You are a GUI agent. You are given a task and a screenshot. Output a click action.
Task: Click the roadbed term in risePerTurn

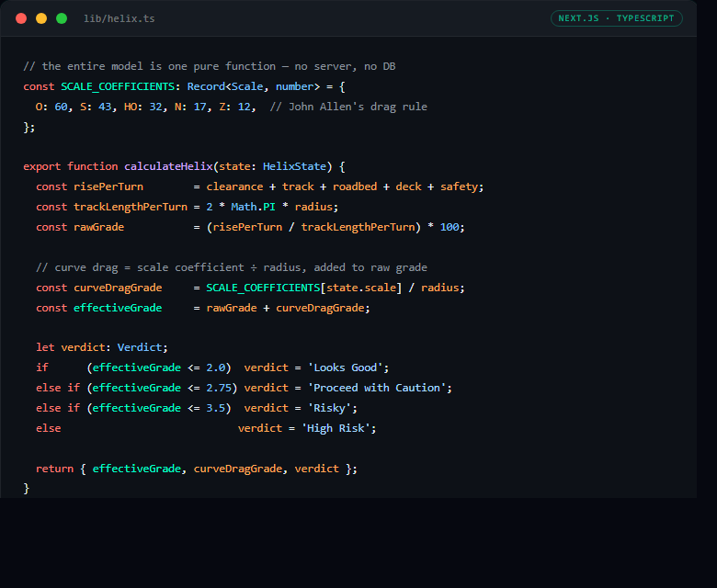pos(355,187)
